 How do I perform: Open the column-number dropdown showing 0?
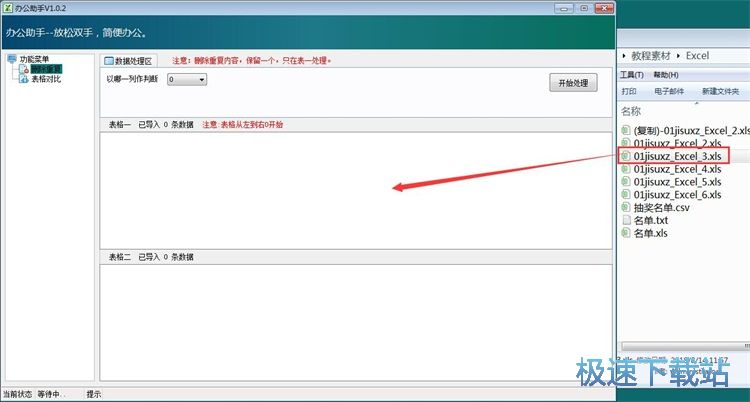[x=187, y=79]
